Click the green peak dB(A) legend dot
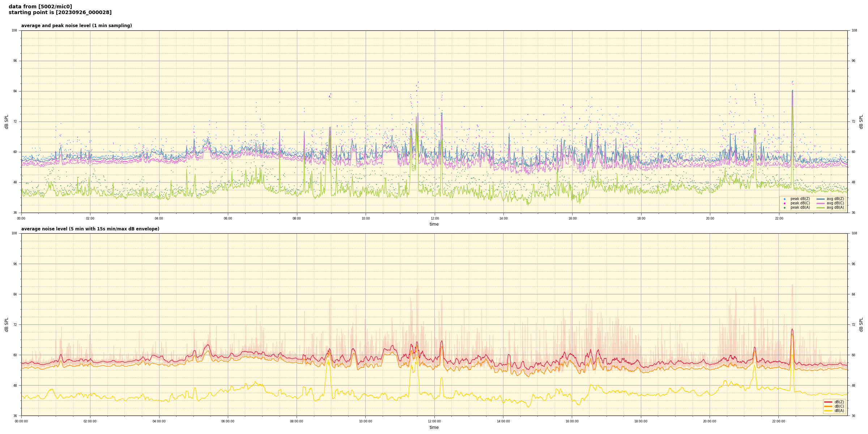Screen dimensions: 868x434 click(x=784, y=208)
